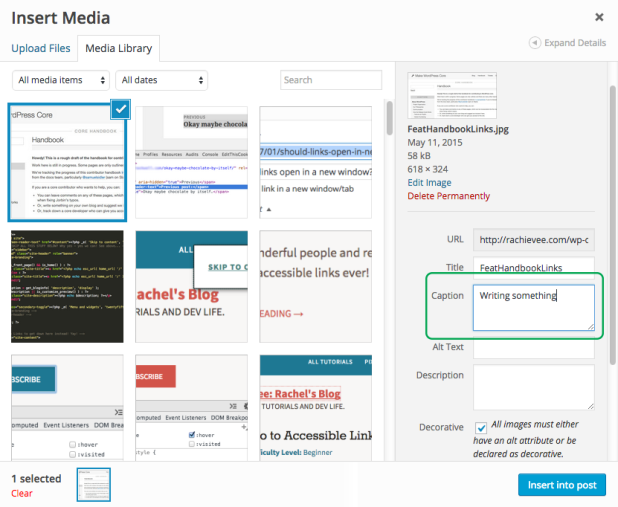
Task: Click the URL field
Action: tap(534, 240)
